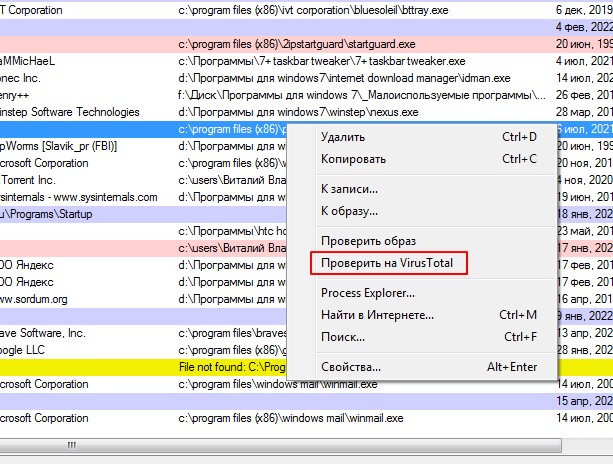Select the yellow File not found row
613x464 pixels.
pos(143,367)
